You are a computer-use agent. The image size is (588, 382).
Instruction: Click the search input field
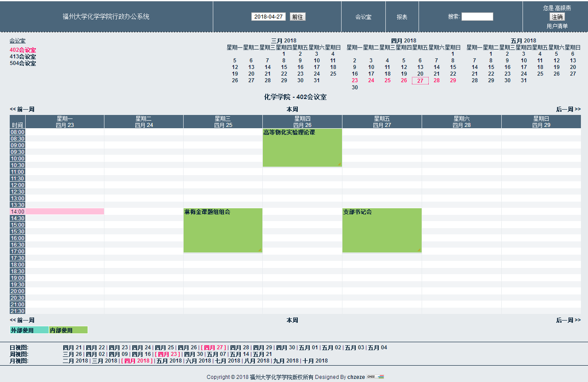pyautogui.click(x=477, y=17)
